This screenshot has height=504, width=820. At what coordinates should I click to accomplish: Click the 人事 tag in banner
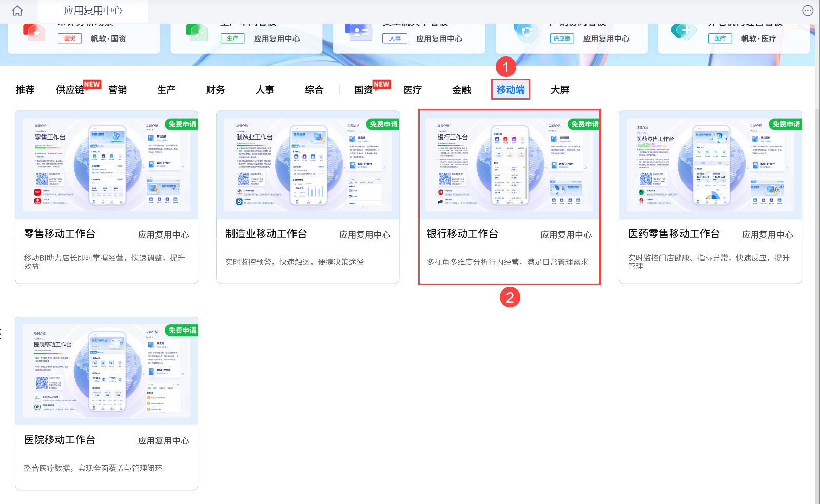pyautogui.click(x=395, y=38)
